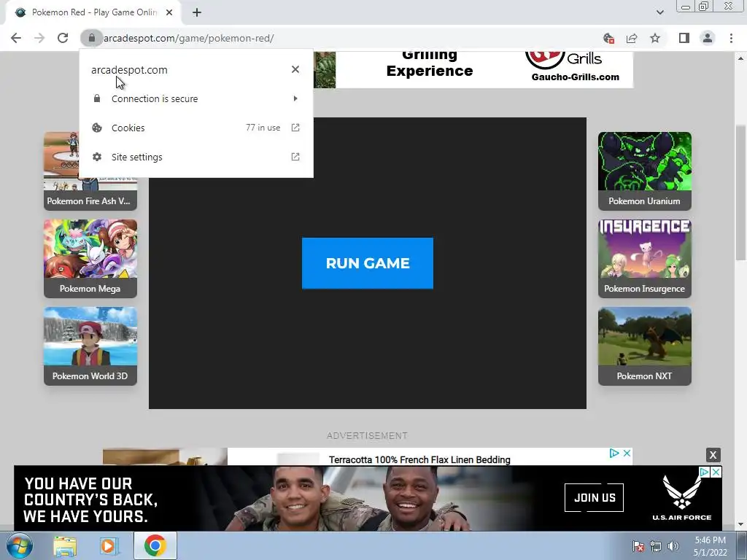
Task: Click the cookie icon in popup
Action: pos(97,128)
